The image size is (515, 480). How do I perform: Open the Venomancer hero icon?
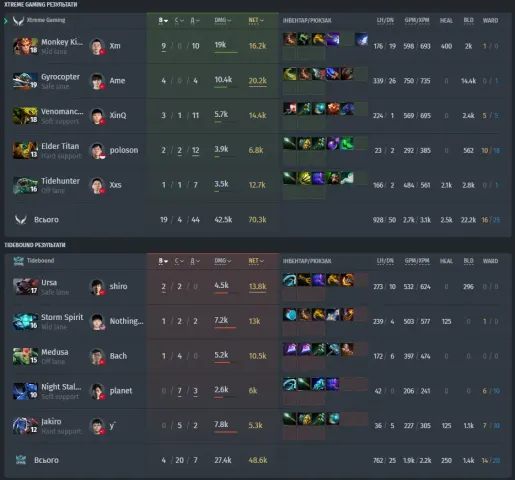(25, 115)
